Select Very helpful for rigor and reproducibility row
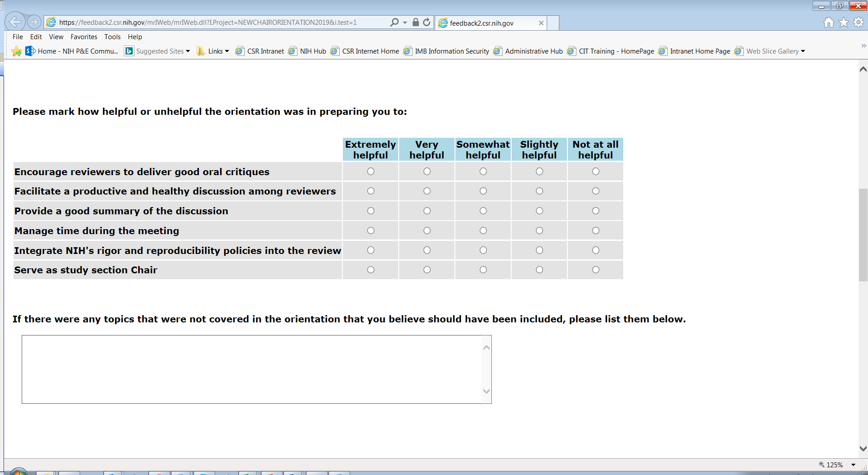The height and width of the screenshot is (475, 868). pos(427,250)
